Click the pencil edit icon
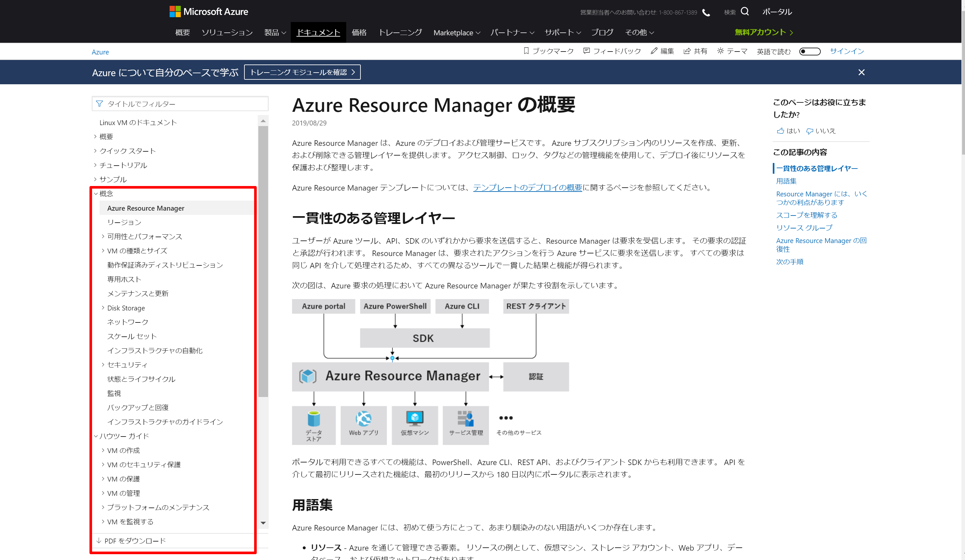This screenshot has height=560, width=965. coord(654,51)
